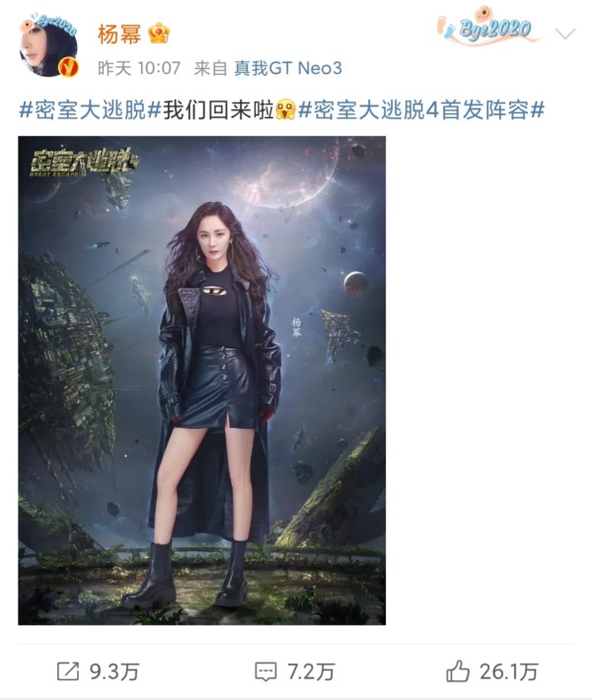Tap the gold crown membership badge

pyautogui.click(x=159, y=34)
